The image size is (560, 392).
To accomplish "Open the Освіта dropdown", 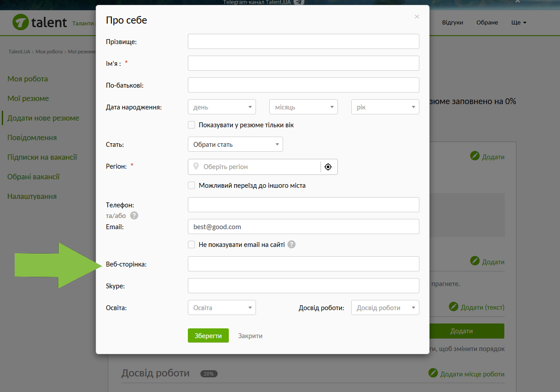I will [222, 307].
